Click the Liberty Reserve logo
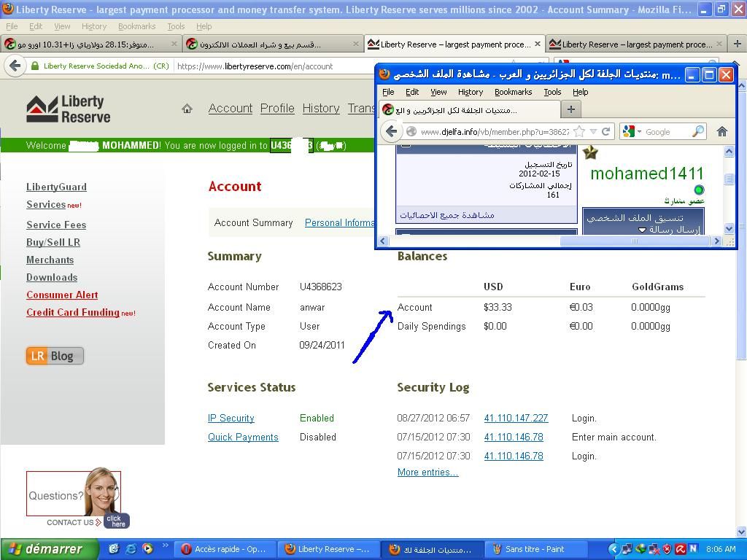 68,109
